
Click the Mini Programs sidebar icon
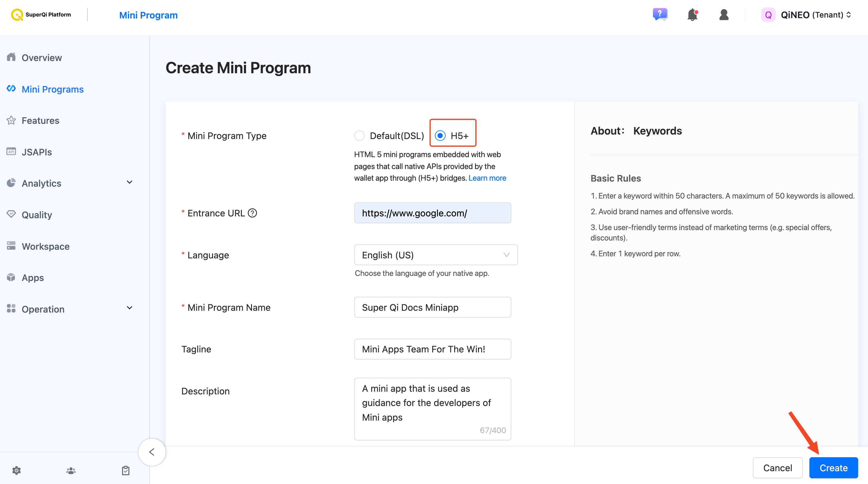[x=11, y=89]
